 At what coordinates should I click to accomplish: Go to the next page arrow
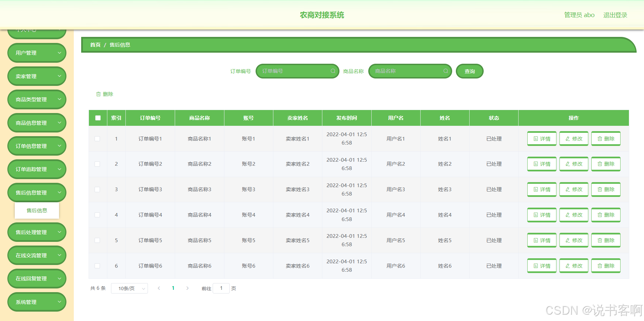tap(187, 288)
